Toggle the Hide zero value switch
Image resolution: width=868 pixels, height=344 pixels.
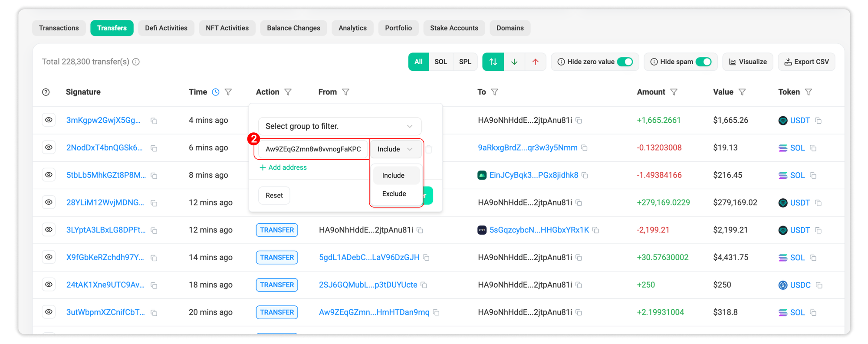pos(625,62)
